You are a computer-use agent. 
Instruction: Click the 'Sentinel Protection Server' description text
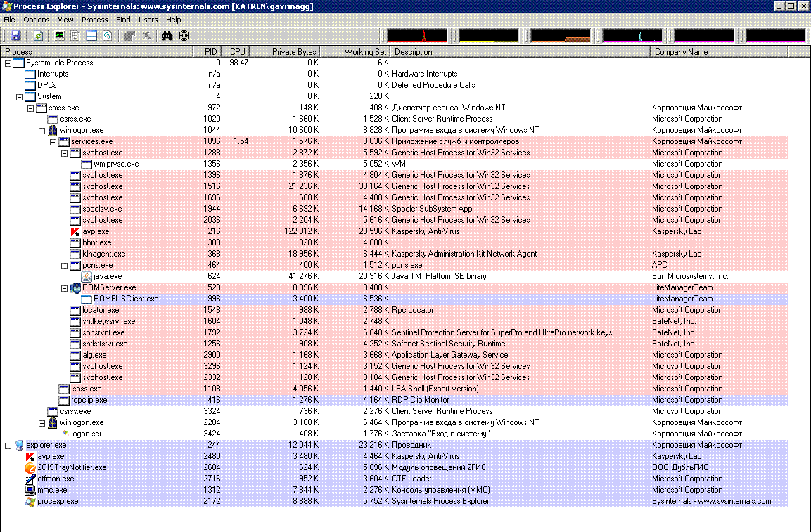click(x=502, y=332)
